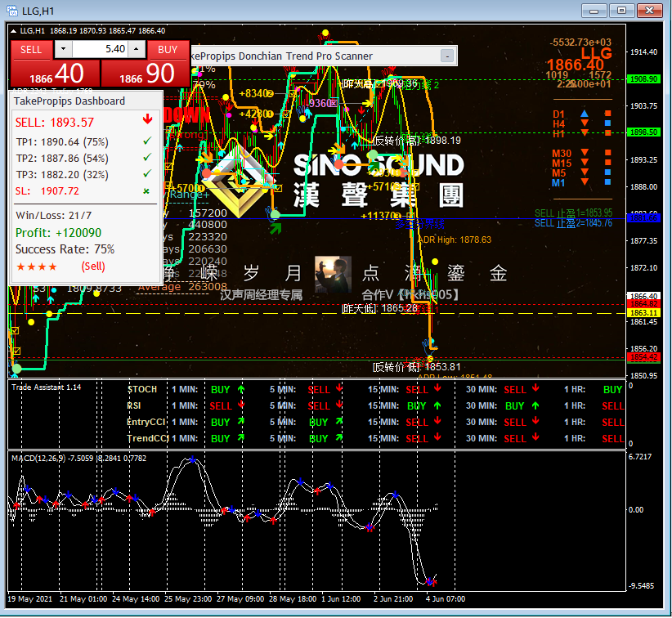Click the Profit: +120090 text
The height and width of the screenshot is (618, 672).
[58, 233]
